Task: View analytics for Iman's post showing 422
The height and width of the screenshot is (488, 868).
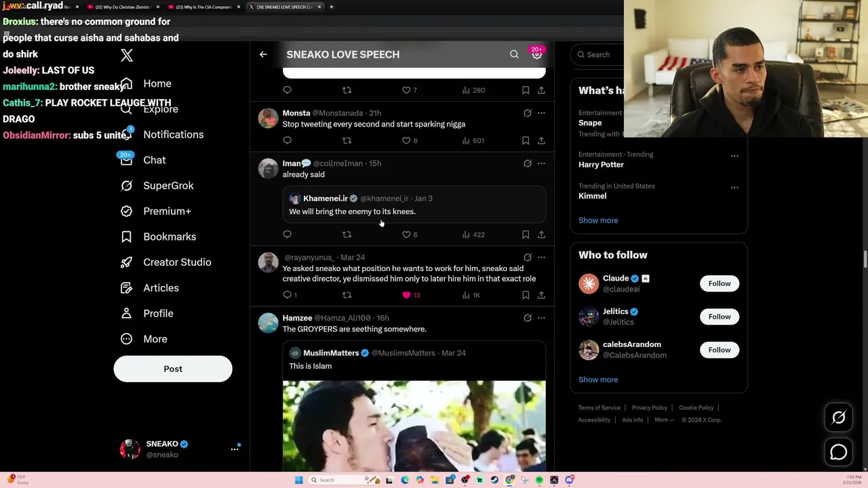Action: pos(473,235)
